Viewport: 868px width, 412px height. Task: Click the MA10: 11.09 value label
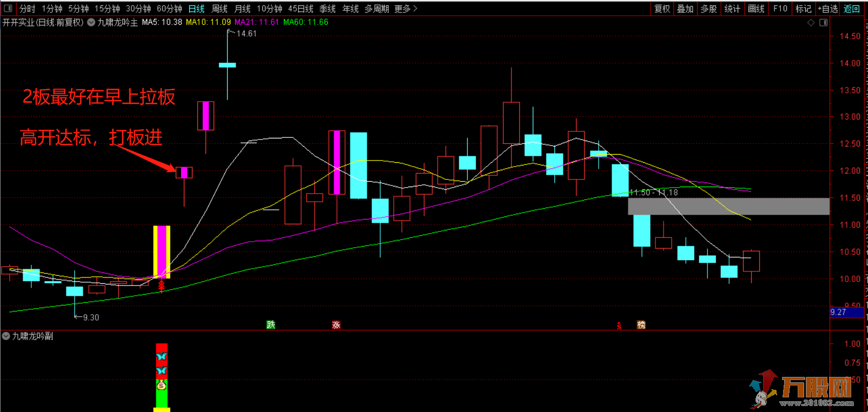pyautogui.click(x=208, y=22)
